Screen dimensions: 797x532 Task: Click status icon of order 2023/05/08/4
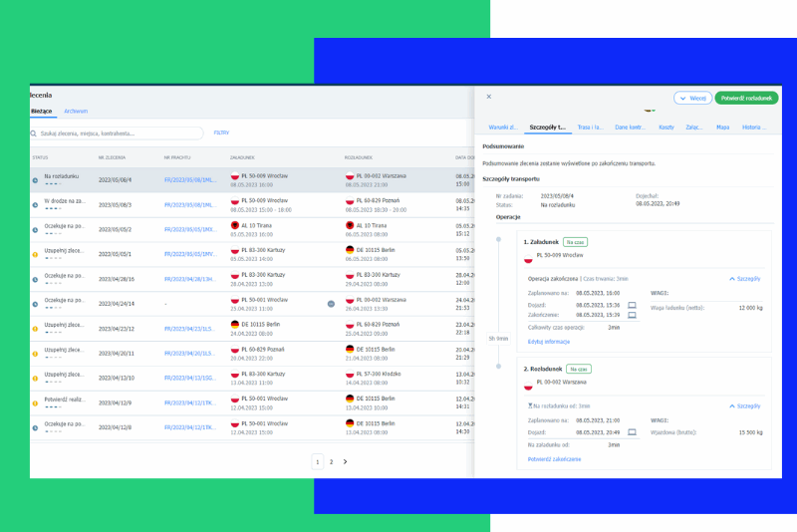pyautogui.click(x=36, y=178)
